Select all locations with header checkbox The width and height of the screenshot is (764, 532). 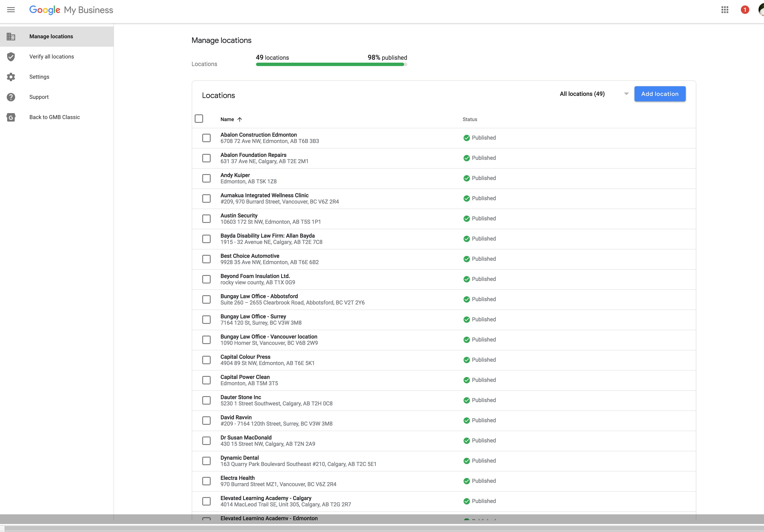click(199, 119)
